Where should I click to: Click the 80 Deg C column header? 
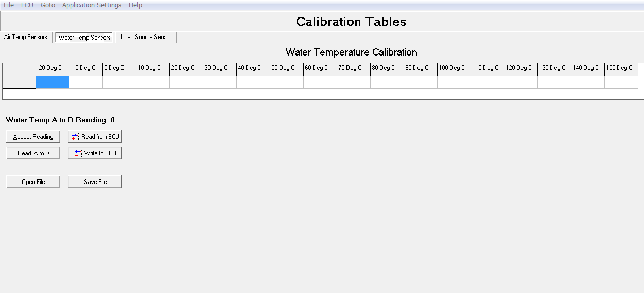[387, 68]
